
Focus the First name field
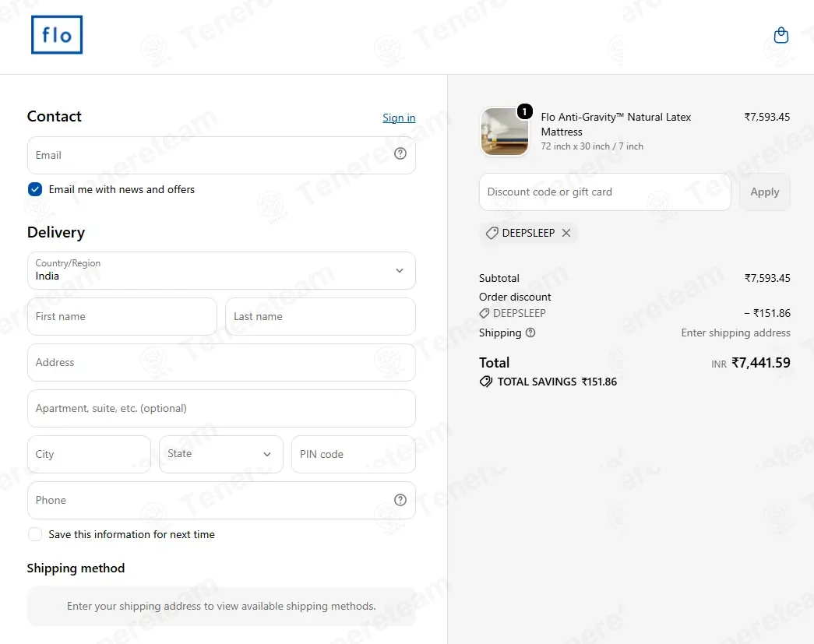click(122, 317)
